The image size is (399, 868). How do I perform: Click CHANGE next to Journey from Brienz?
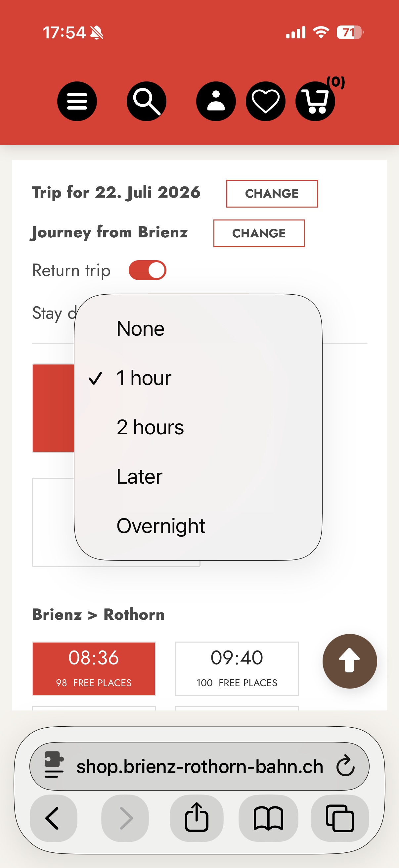tap(259, 233)
